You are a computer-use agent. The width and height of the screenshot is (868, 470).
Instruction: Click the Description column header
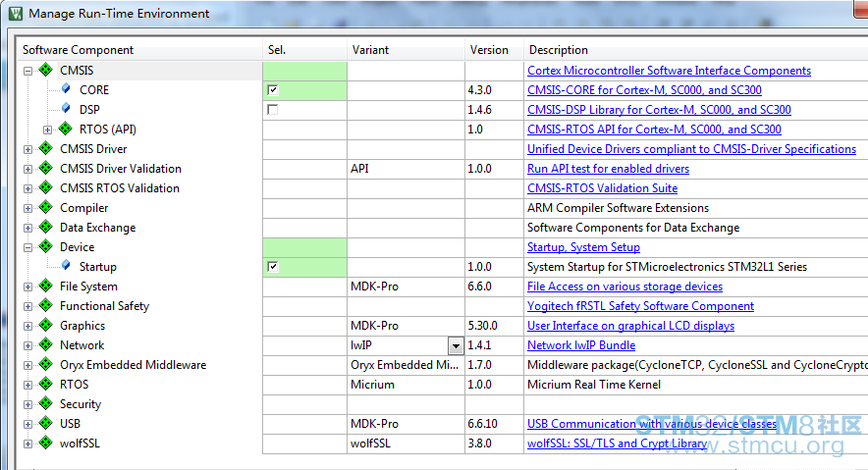click(696, 50)
